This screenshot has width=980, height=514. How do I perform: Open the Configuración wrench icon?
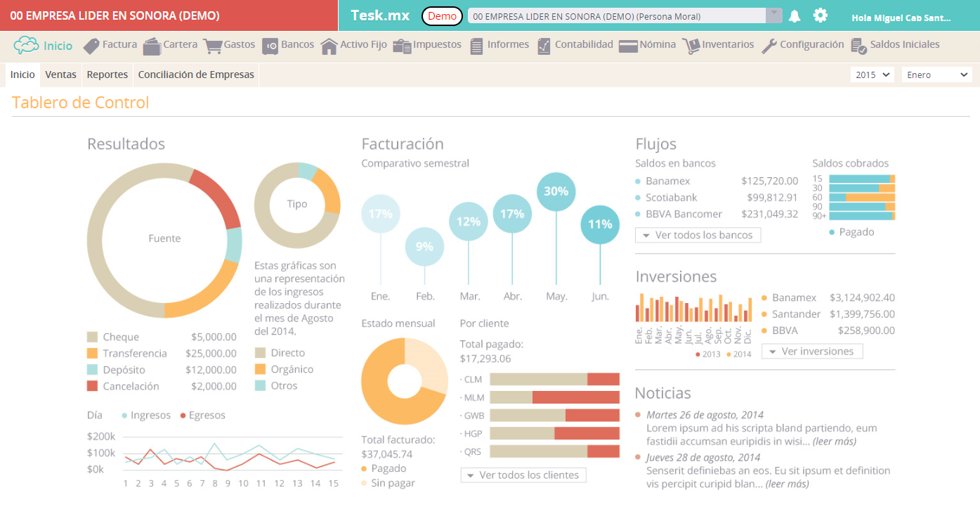click(x=769, y=46)
